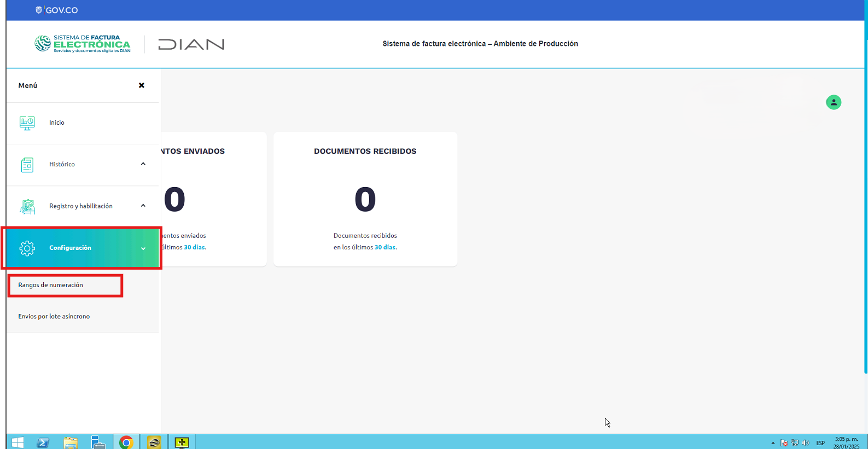
Task: Click the Inicio dashboard icon
Action: point(27,123)
